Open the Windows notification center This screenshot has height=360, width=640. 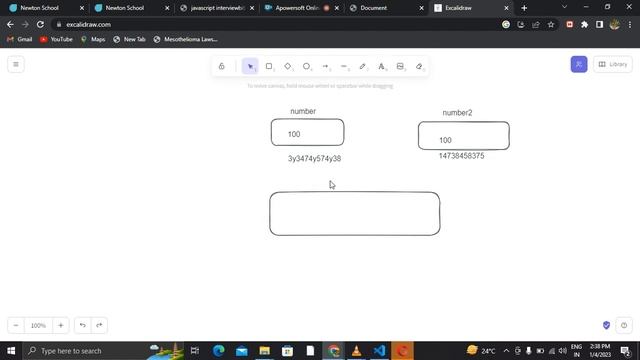tap(624, 351)
